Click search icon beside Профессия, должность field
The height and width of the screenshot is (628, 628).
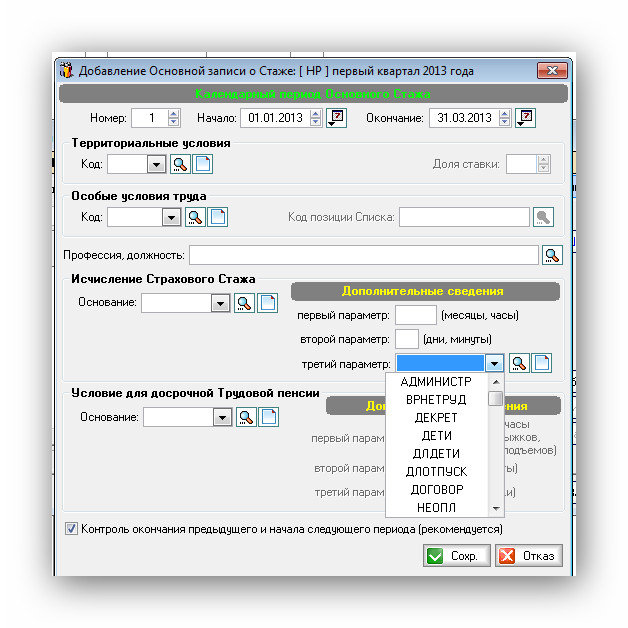[x=552, y=255]
